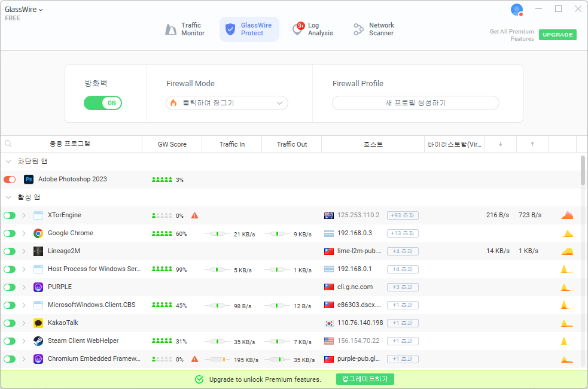The height and width of the screenshot is (389, 588).
Task: Click the Australian flag next to 125.253.110.2
Action: [329, 215]
